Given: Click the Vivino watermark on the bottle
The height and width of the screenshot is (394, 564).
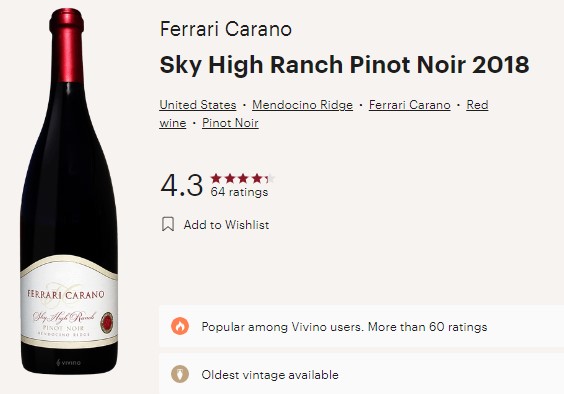Looking at the screenshot, I should pos(68,362).
